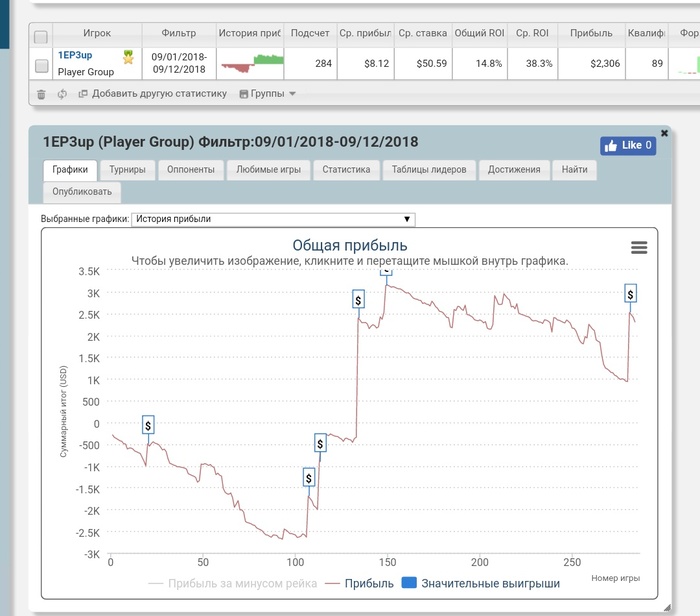
Task: Sort by the История прибыли column header
Action: (x=250, y=33)
